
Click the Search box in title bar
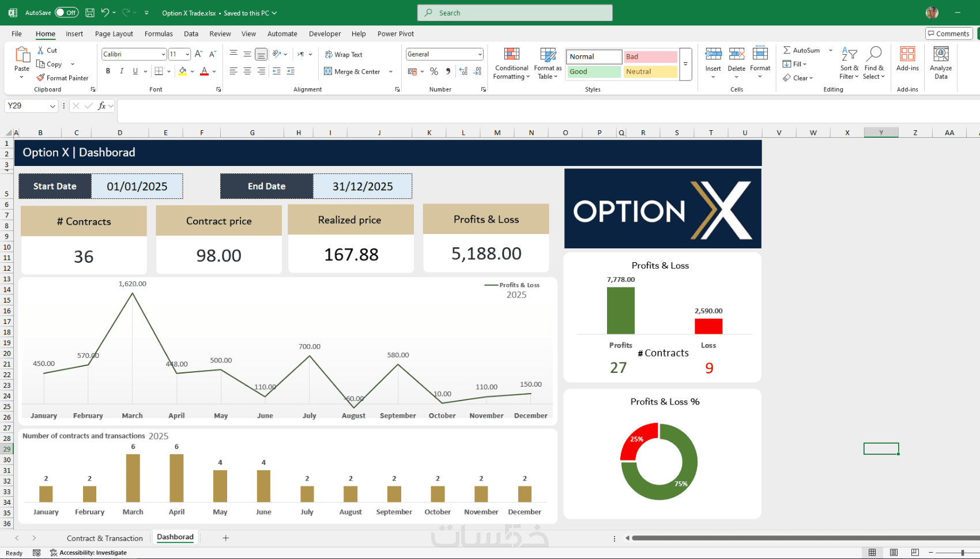pos(515,13)
